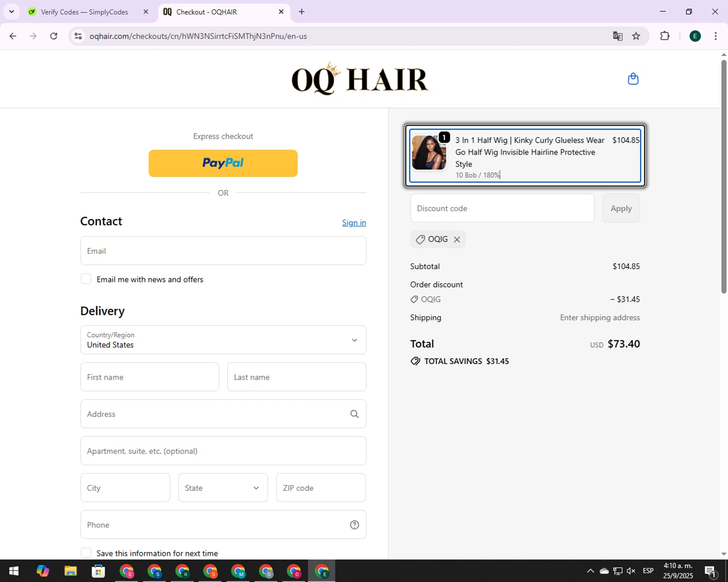View site information icon in address bar
Image resolution: width=728 pixels, height=582 pixels.
pyautogui.click(x=78, y=36)
